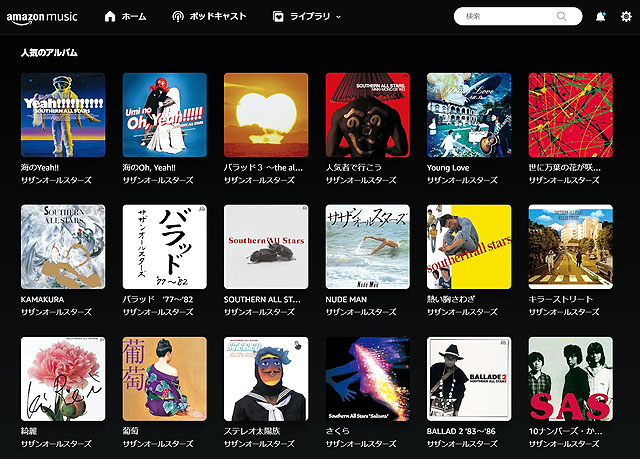Open the ステレオ太陽族 album cover
The image size is (640, 459).
point(266,379)
